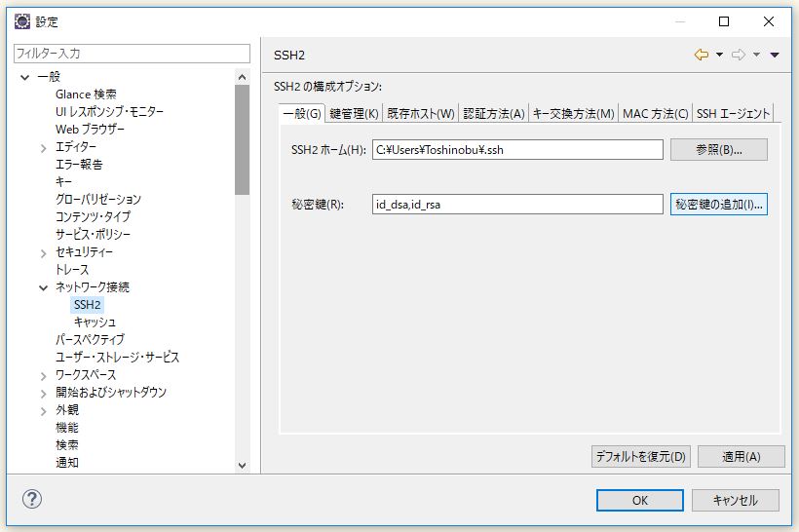Screen dimensions: 799x532
Task: Switch to the SSH エージェント tab
Action: pyautogui.click(x=733, y=113)
